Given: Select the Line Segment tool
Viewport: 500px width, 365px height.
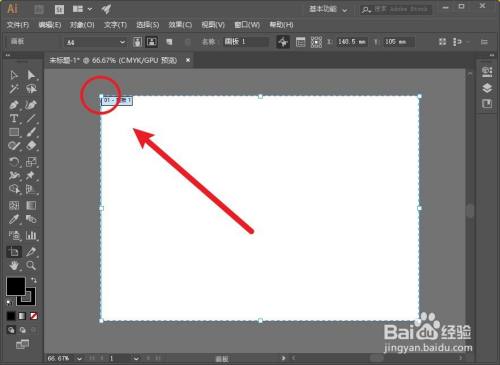Looking at the screenshot, I should (x=31, y=118).
